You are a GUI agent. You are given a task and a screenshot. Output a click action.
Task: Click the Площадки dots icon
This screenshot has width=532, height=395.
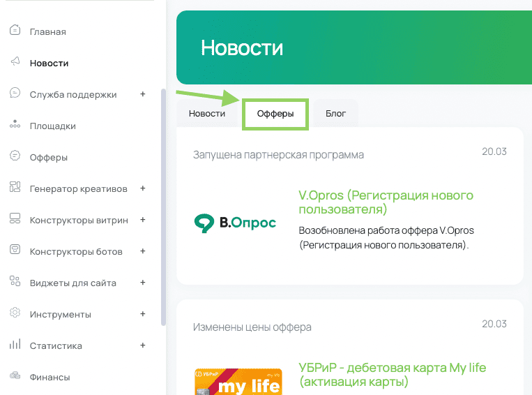(x=15, y=126)
